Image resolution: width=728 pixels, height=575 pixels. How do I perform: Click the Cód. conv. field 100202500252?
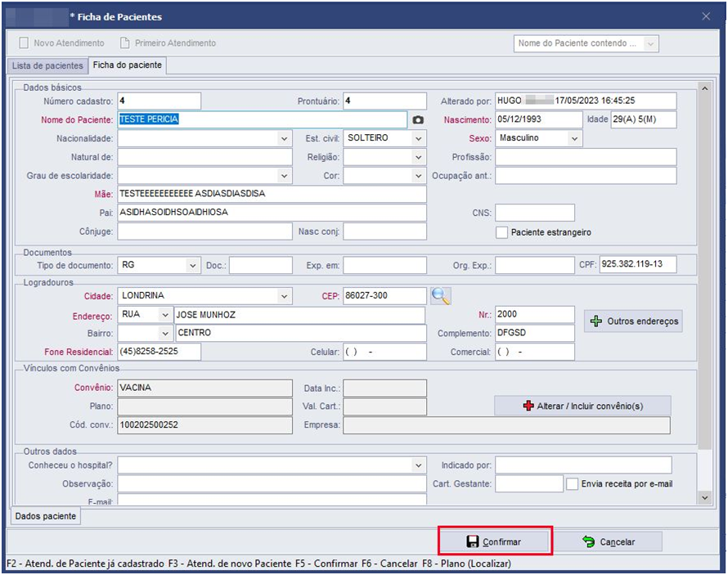[204, 425]
